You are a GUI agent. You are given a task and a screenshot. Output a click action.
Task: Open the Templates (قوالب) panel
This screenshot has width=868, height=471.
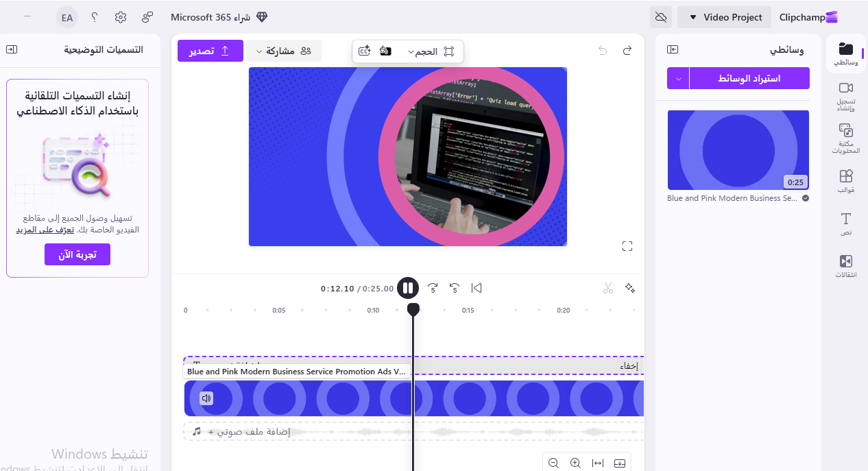tap(845, 180)
